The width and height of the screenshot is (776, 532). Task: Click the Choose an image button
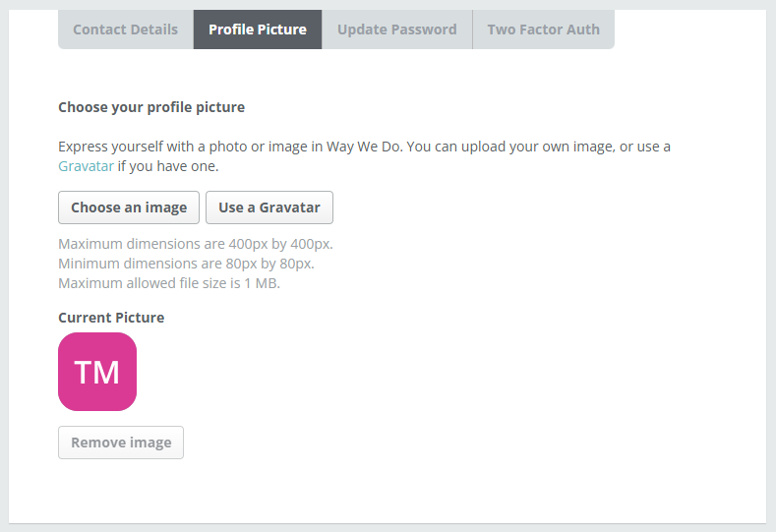pyautogui.click(x=129, y=207)
